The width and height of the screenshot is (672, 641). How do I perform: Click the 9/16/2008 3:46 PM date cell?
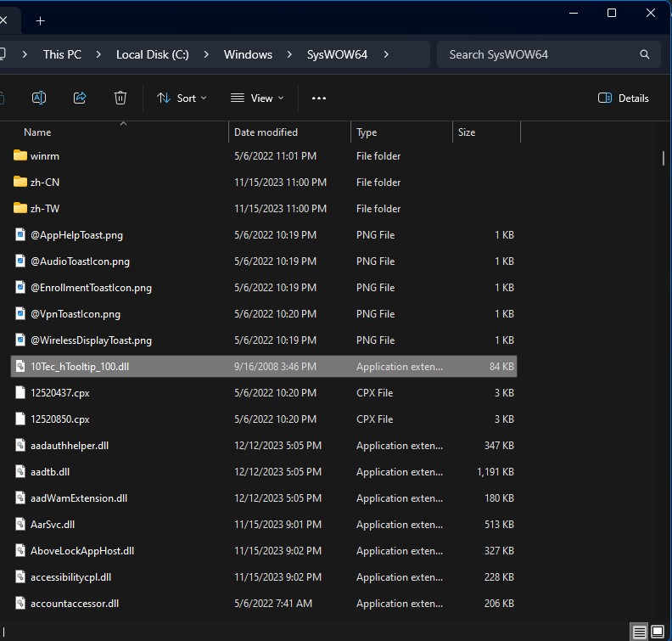click(x=275, y=367)
